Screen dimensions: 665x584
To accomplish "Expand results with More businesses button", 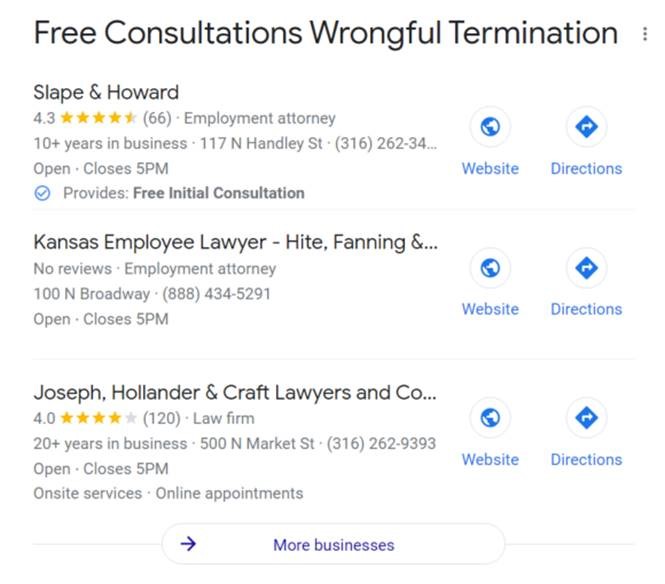I will [x=333, y=544].
